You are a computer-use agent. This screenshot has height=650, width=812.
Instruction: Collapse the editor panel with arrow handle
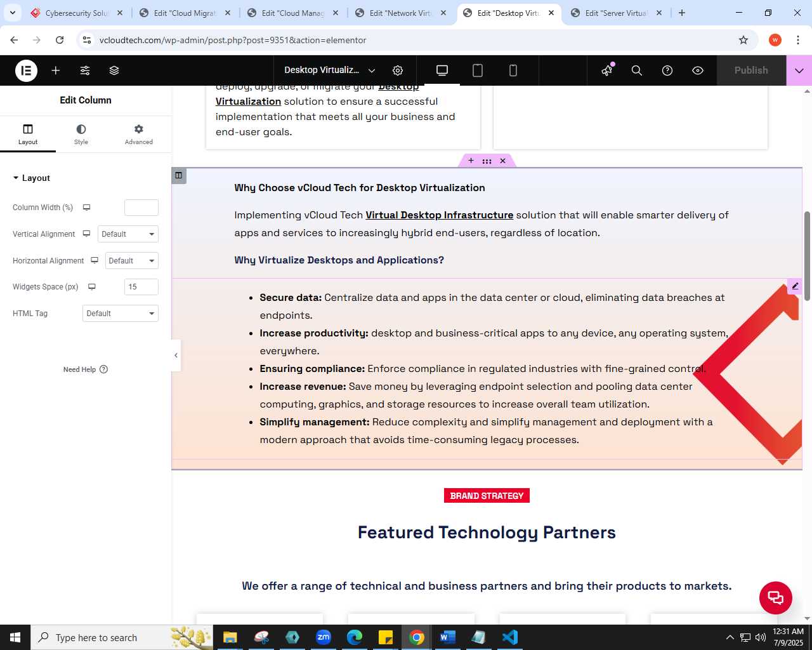[x=176, y=355]
